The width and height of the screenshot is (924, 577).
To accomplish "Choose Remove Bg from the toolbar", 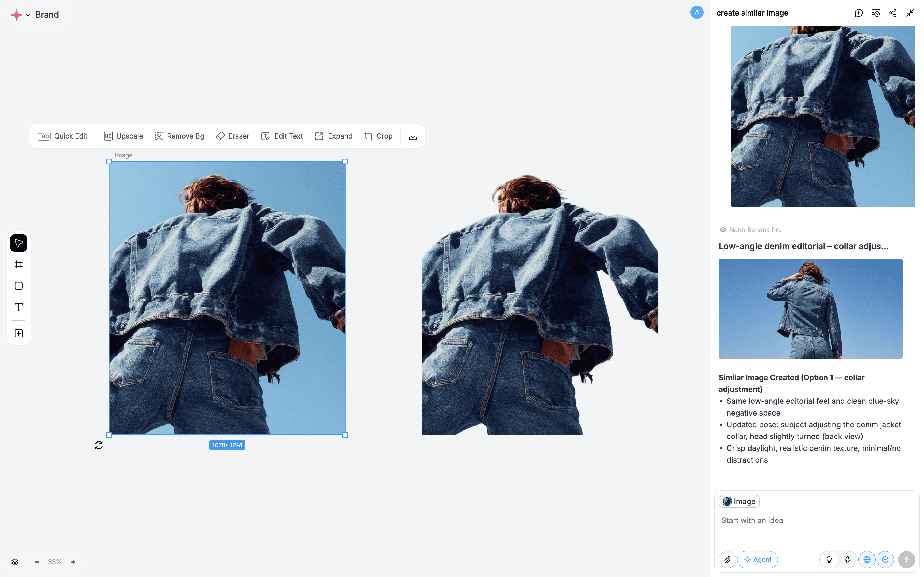I will (x=179, y=136).
